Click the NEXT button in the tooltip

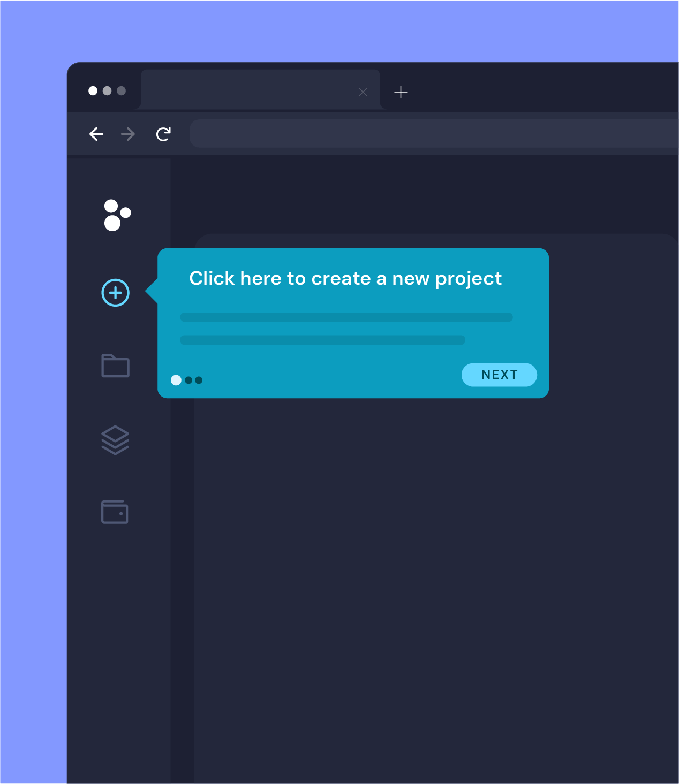499,375
